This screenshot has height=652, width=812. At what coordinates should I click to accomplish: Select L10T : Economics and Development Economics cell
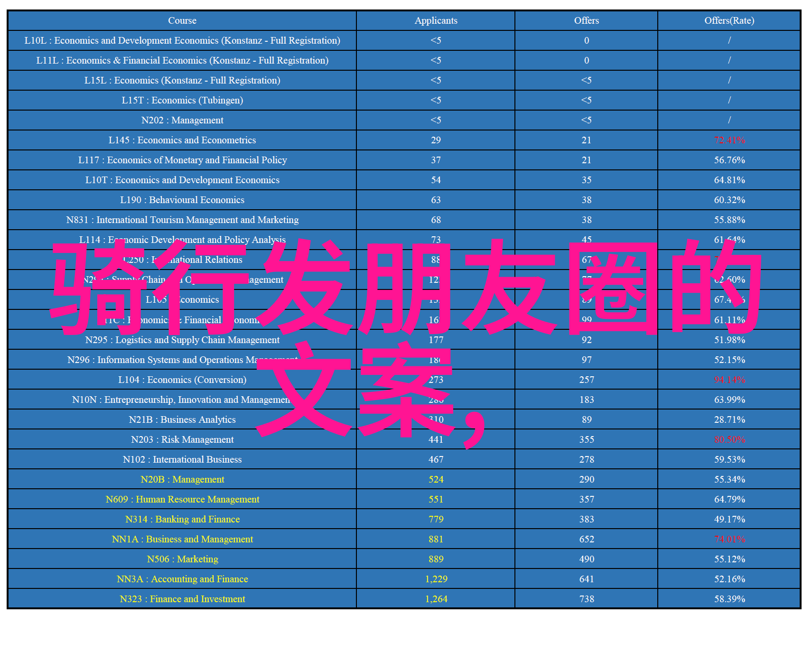(182, 180)
